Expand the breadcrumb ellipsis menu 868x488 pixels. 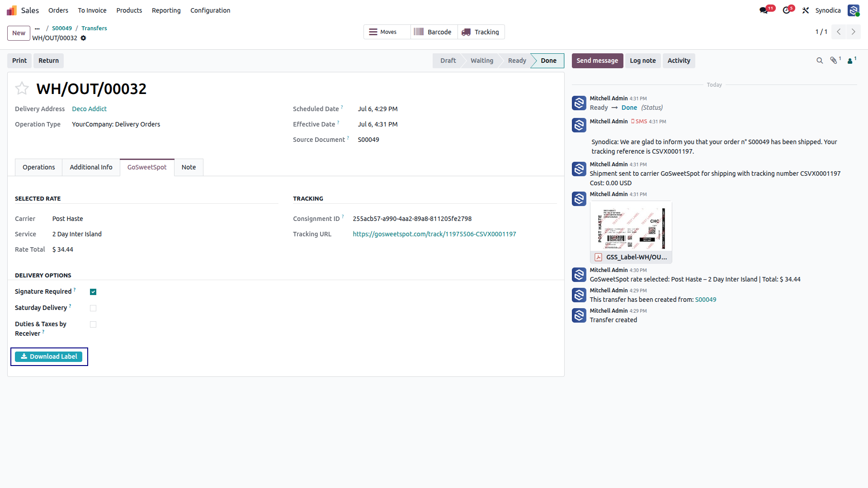click(38, 28)
